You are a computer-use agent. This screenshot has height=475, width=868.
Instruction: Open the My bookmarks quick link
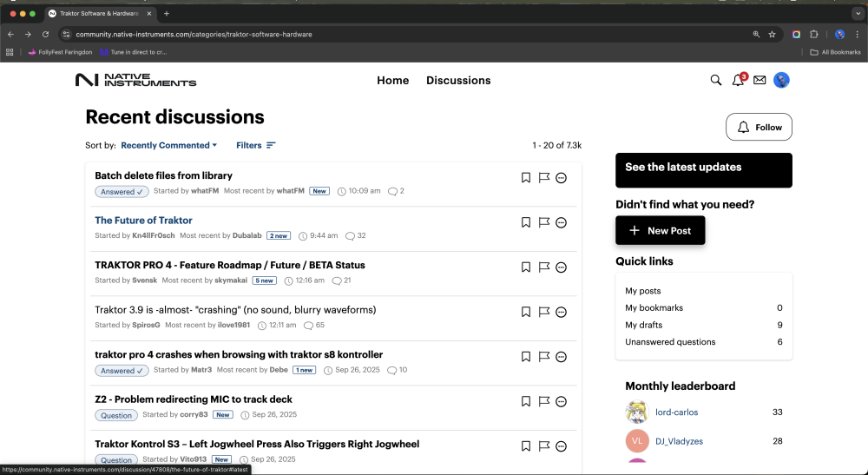coord(654,307)
